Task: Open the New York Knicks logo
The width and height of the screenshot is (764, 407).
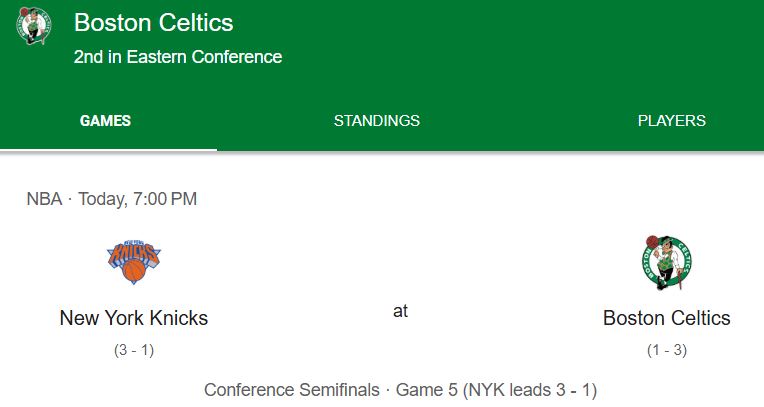Action: 134,261
